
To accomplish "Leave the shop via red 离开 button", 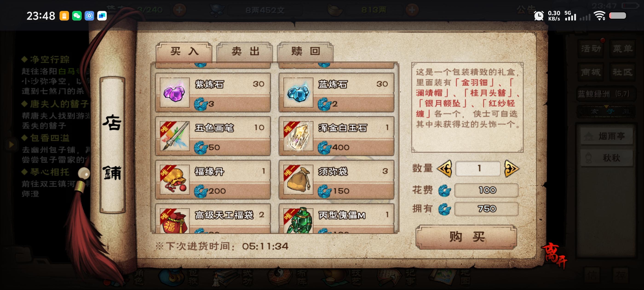I will [x=554, y=256].
